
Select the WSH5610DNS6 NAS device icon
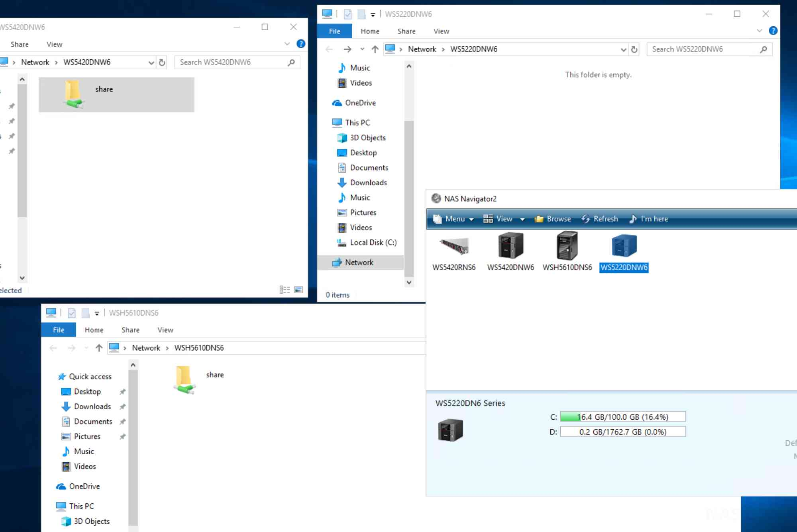click(x=567, y=246)
